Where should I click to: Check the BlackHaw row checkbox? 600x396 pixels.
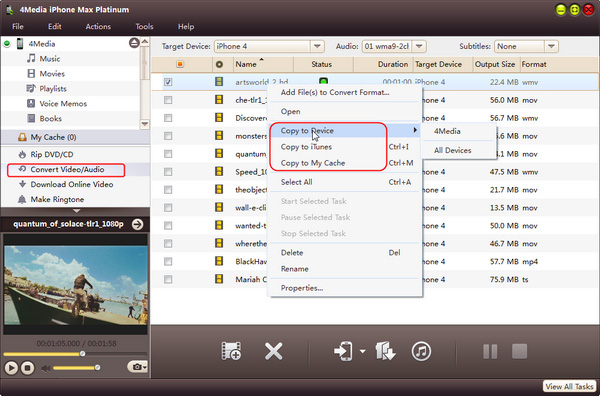click(x=168, y=261)
